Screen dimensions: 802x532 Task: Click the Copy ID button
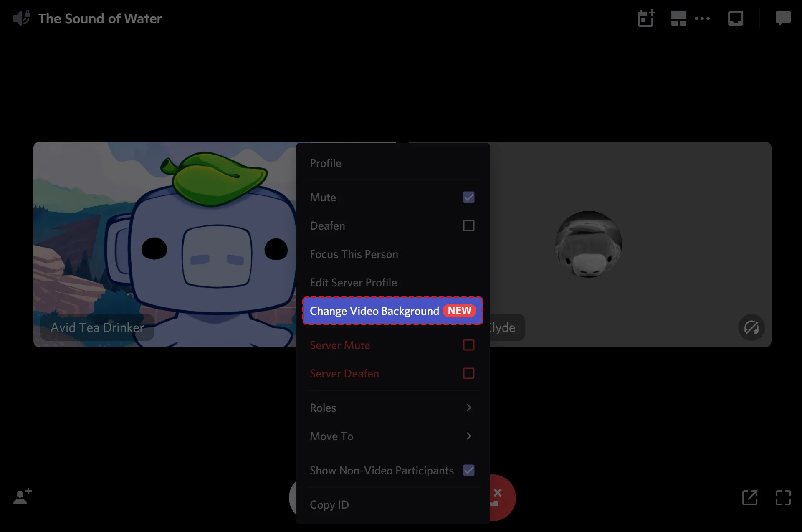tap(329, 504)
